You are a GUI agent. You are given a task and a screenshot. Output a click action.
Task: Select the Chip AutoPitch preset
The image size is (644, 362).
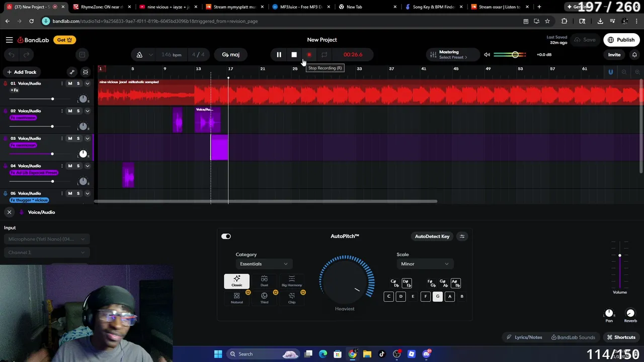click(x=292, y=298)
